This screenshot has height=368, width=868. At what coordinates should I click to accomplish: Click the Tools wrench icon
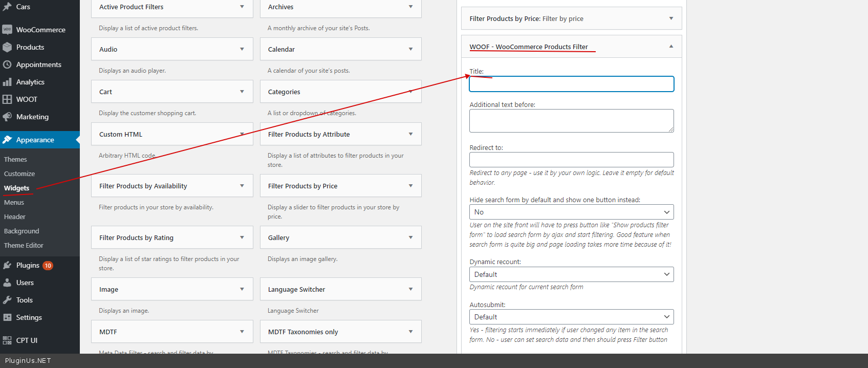click(x=7, y=300)
